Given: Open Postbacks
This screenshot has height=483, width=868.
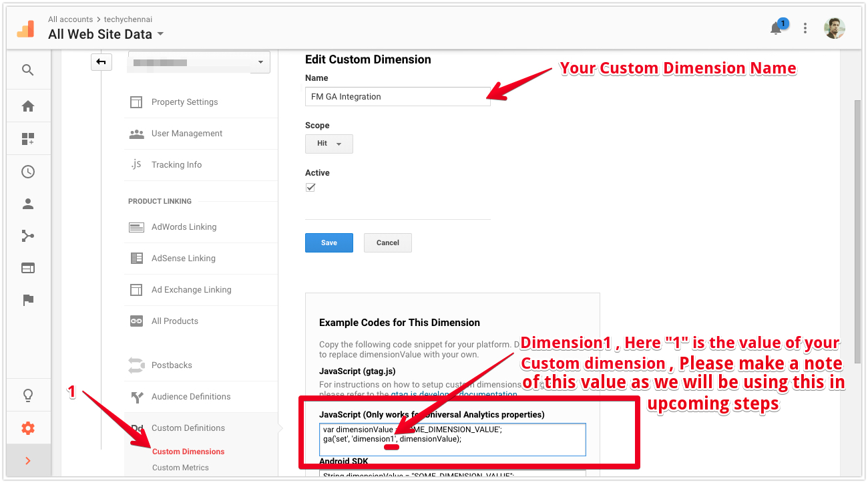Looking at the screenshot, I should point(172,365).
